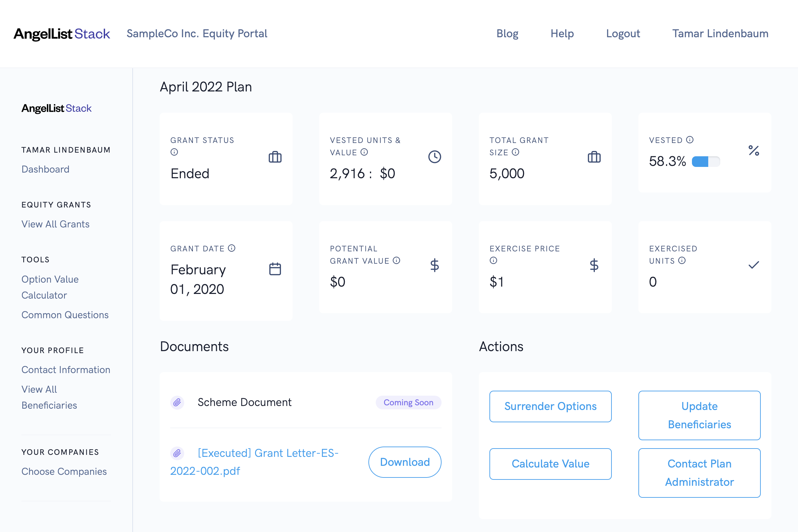Screen dimensions: 798x532
Task: Go to Dashboard in the sidebar
Action: pos(46,169)
